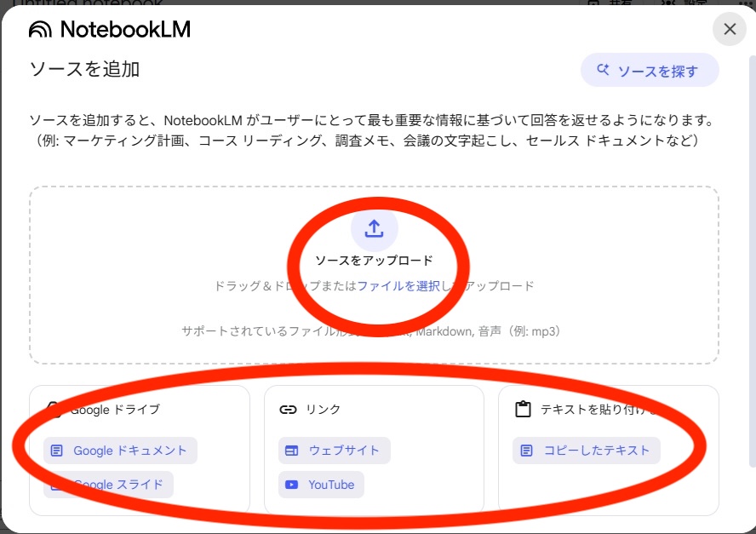Choose the ウェブサイト link option
The height and width of the screenshot is (534, 756).
point(334,451)
